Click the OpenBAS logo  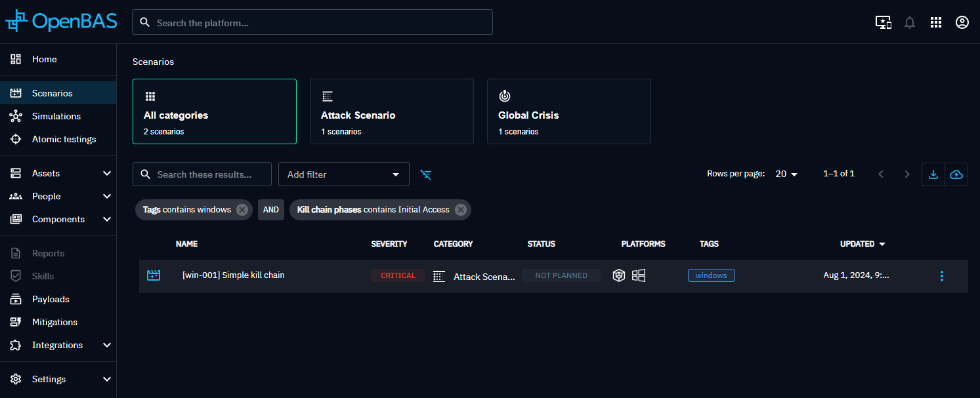click(61, 22)
